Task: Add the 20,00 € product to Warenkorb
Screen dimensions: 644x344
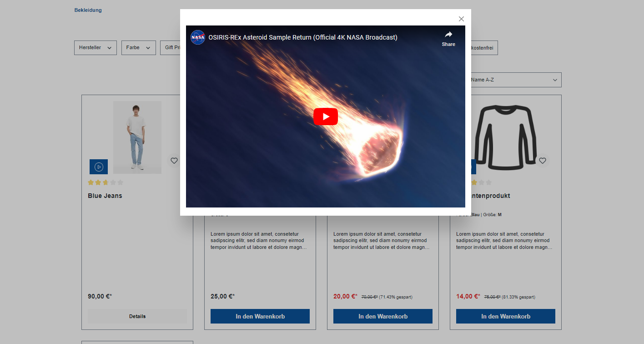Action: pyautogui.click(x=383, y=316)
